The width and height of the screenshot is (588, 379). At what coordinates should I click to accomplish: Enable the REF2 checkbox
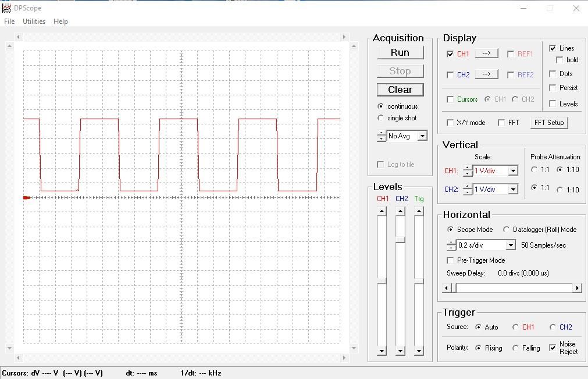[x=511, y=75]
